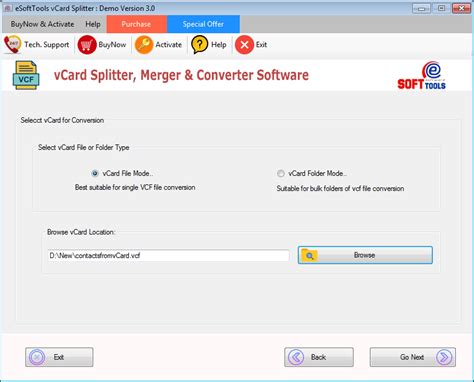The image size is (474, 382).
Task: Open the Help menu in menu bar
Action: pos(93,24)
